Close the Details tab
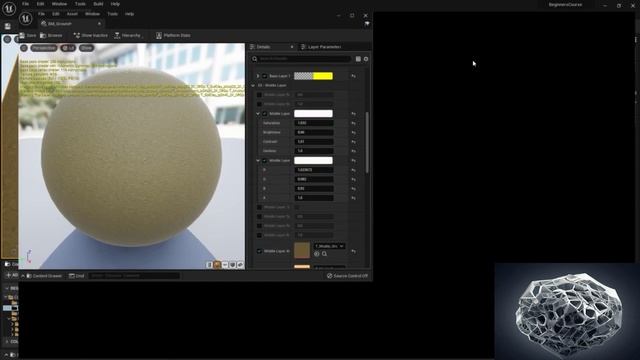Image resolution: width=640 pixels, height=360 pixels. tap(292, 47)
